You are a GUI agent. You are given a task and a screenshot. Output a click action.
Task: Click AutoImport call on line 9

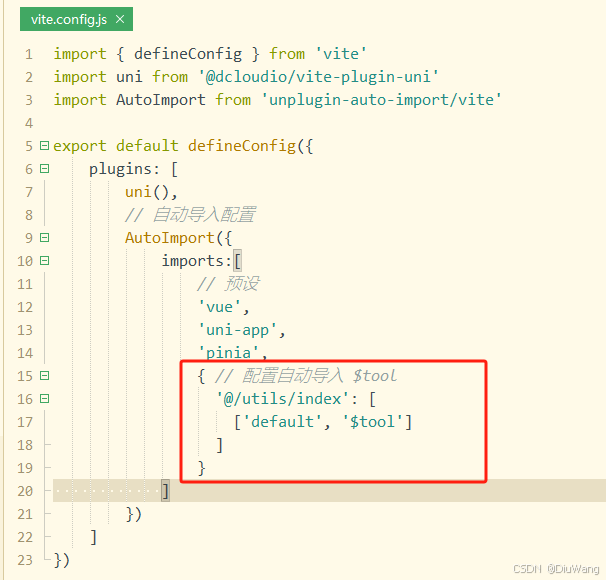(169, 238)
